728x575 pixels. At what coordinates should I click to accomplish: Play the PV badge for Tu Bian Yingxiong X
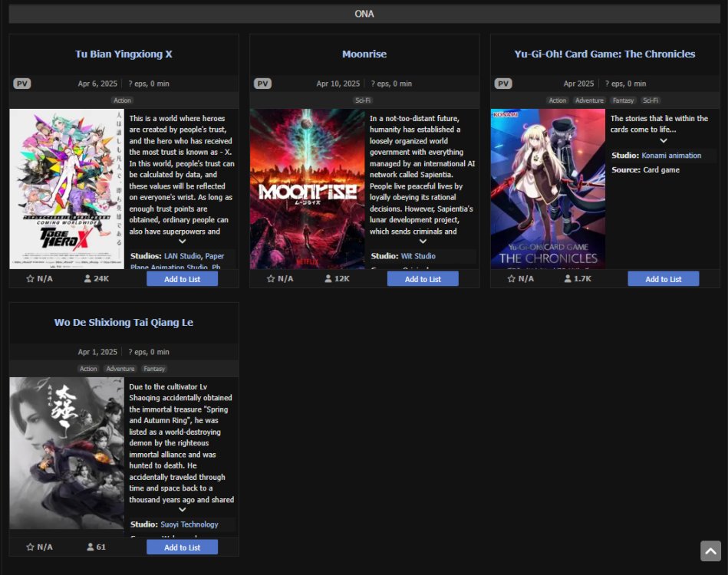(x=21, y=84)
